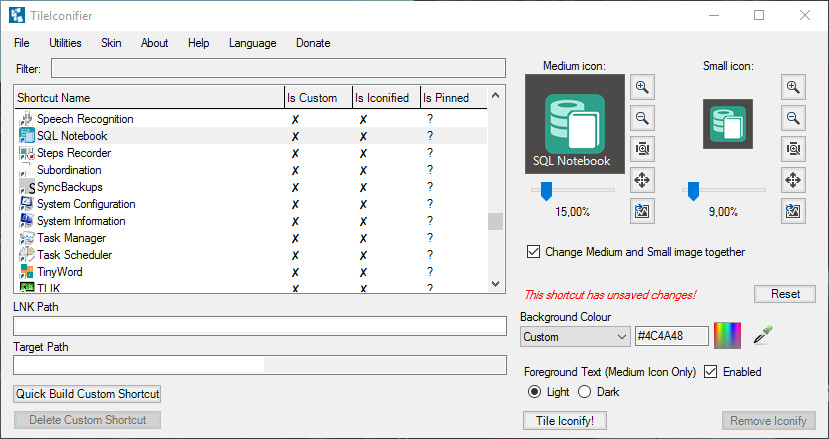Disable the Foreground Text Enabled checkbox
Screen dimensions: 829x439
pyautogui.click(x=711, y=372)
